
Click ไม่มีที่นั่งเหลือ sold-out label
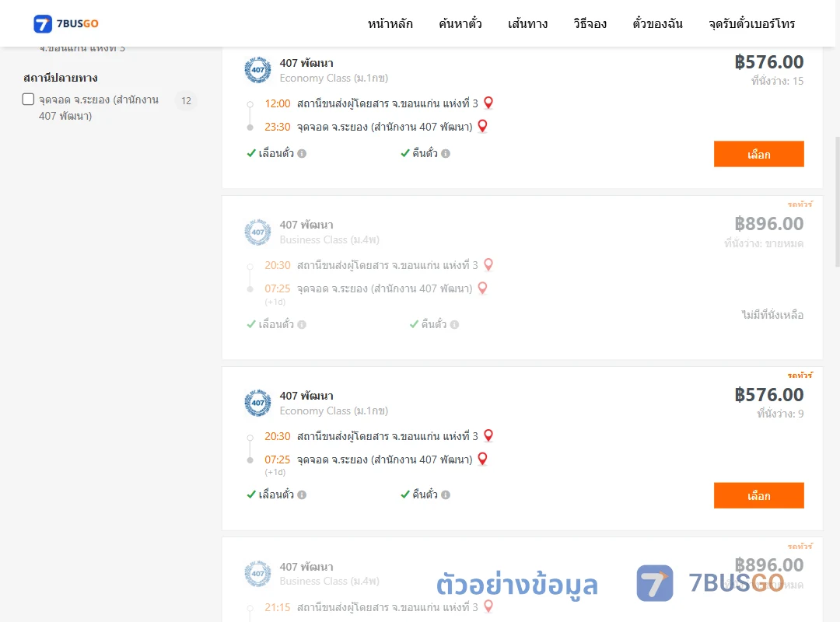(x=772, y=315)
